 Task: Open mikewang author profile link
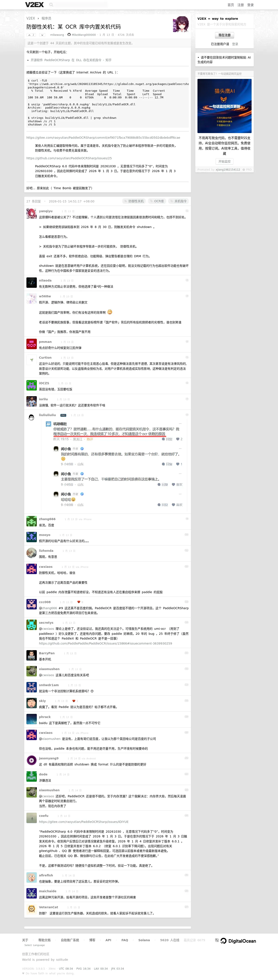[57, 35]
